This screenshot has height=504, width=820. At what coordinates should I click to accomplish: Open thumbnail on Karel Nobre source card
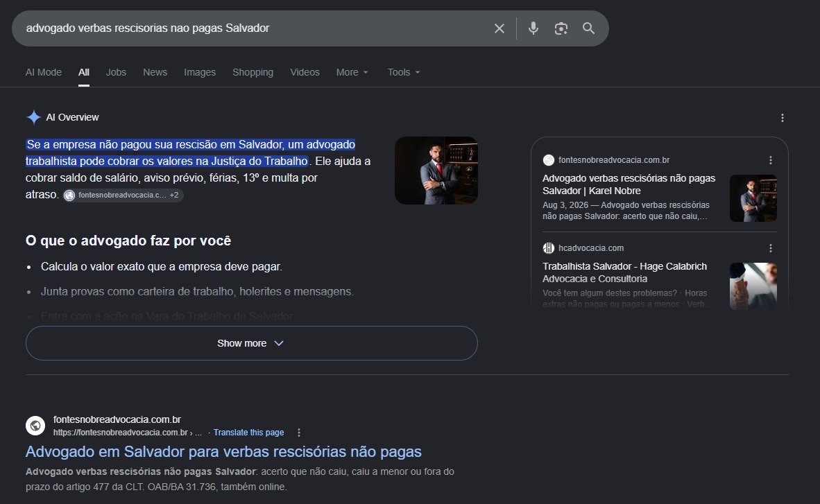point(753,198)
